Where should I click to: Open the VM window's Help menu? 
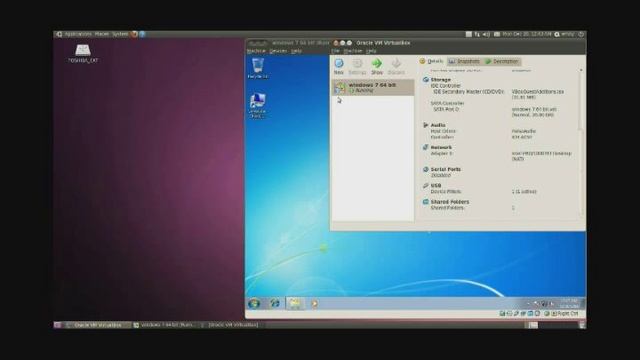coord(296,51)
